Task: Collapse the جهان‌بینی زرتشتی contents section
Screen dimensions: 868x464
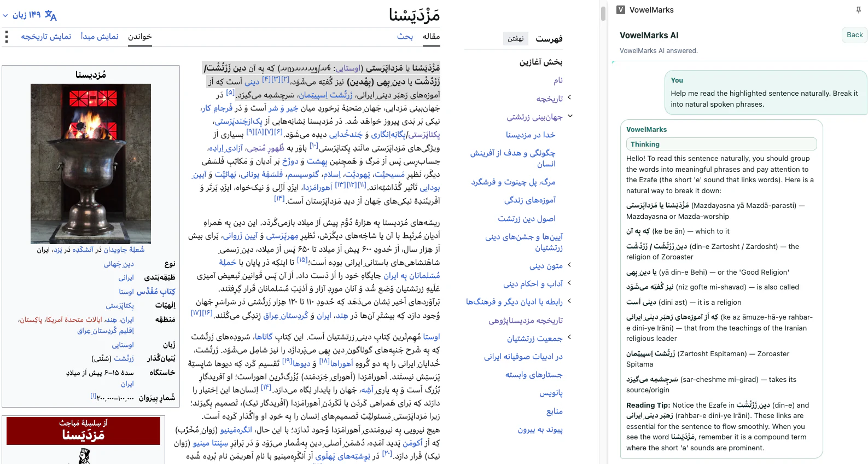Action: tap(569, 116)
